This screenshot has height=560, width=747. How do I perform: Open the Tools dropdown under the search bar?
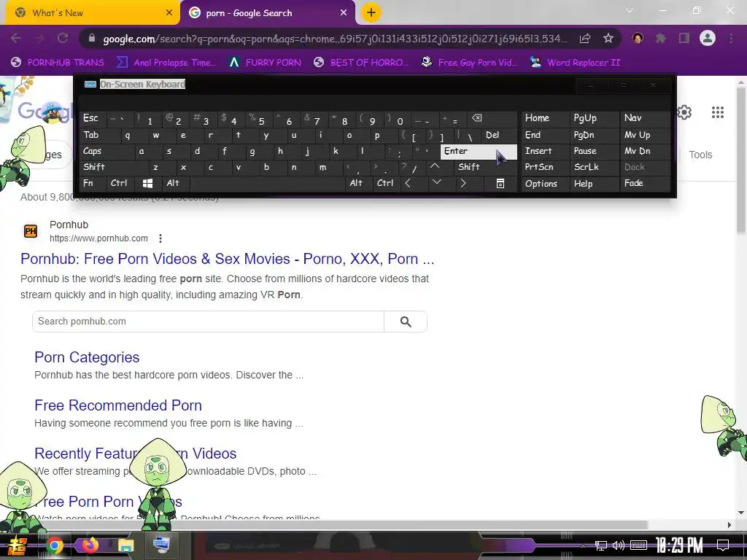700,155
